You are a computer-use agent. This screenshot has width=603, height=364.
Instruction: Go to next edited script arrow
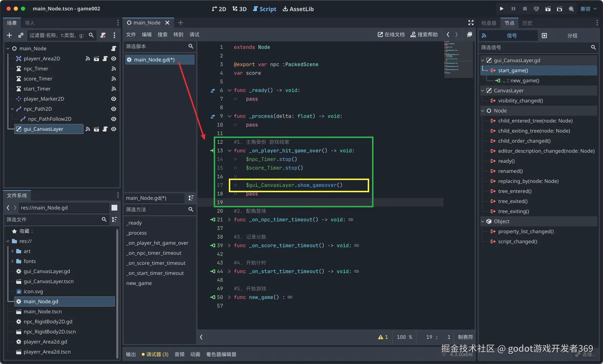(457, 34)
